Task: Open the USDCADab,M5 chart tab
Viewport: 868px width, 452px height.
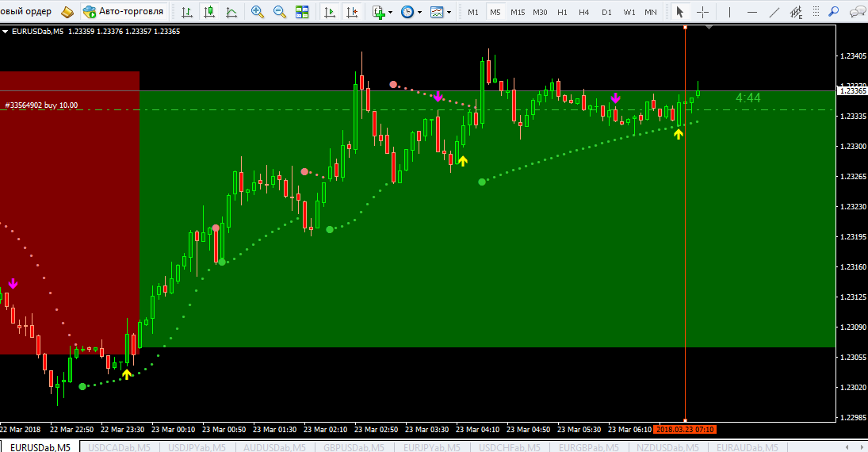Action: point(119,447)
